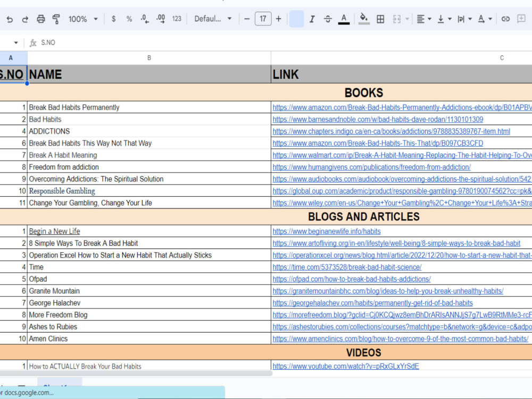
Task: Click the LINK header cell
Action: pos(401,74)
